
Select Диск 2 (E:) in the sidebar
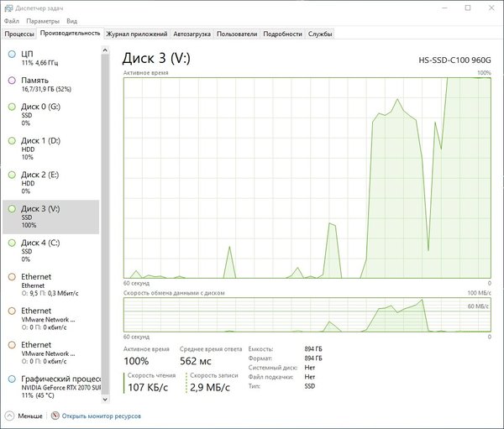(50, 183)
